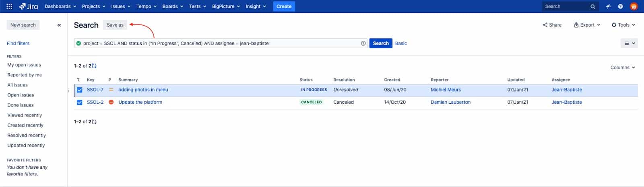
Task: Click the refresh icon beside bottom results count
Action: [95, 122]
